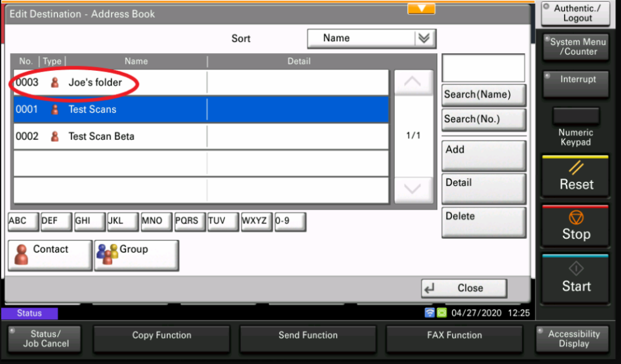This screenshot has height=364, width=621.
Task: Click the date and time display
Action: pyautogui.click(x=490, y=313)
